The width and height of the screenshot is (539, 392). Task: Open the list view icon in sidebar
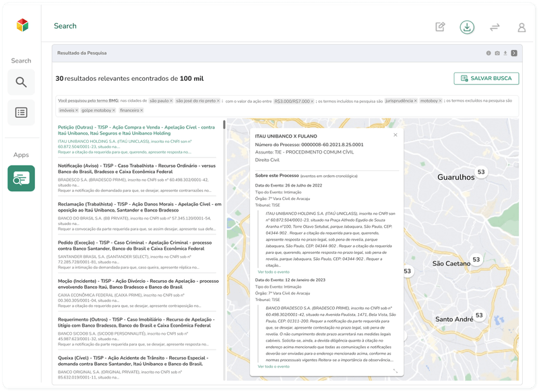[22, 112]
